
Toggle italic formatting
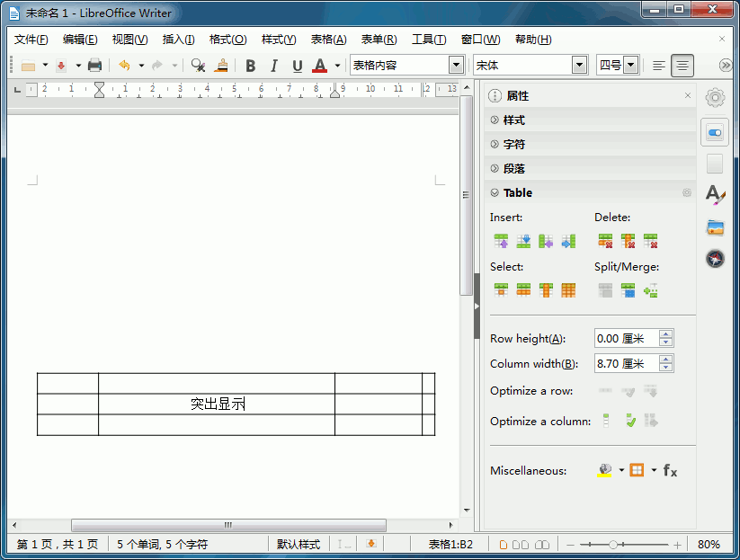[x=273, y=66]
